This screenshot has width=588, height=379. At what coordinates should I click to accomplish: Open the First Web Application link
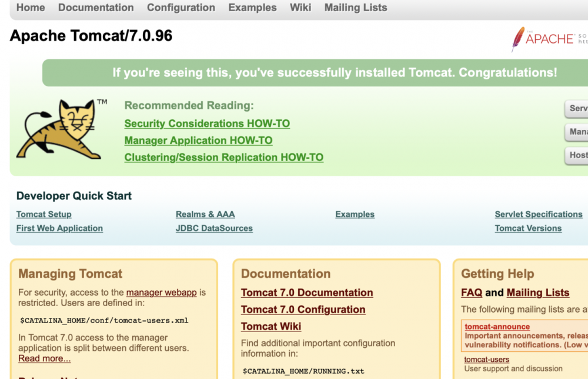59,229
